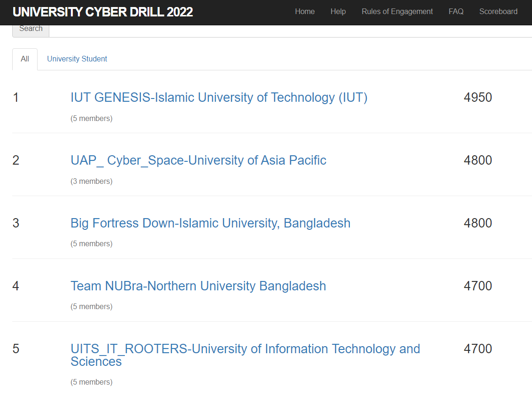Open the Scoreboard page
The width and height of the screenshot is (532, 394).
[x=498, y=12]
